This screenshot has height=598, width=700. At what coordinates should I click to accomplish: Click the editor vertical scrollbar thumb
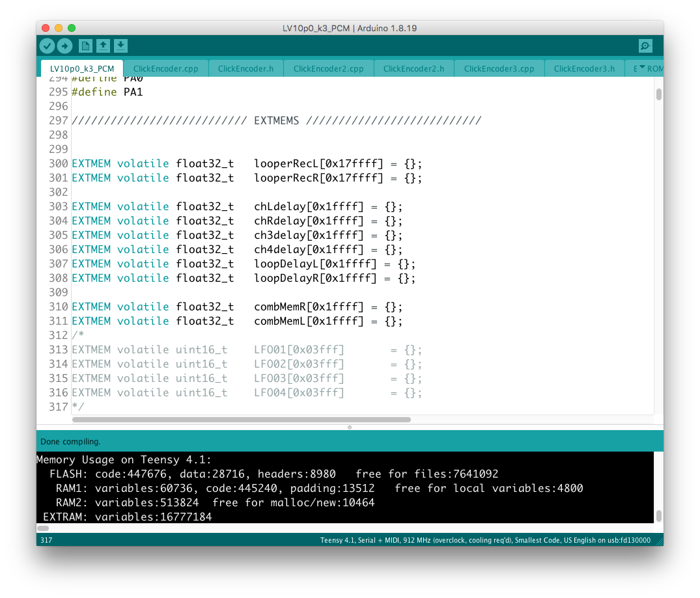coord(658,94)
